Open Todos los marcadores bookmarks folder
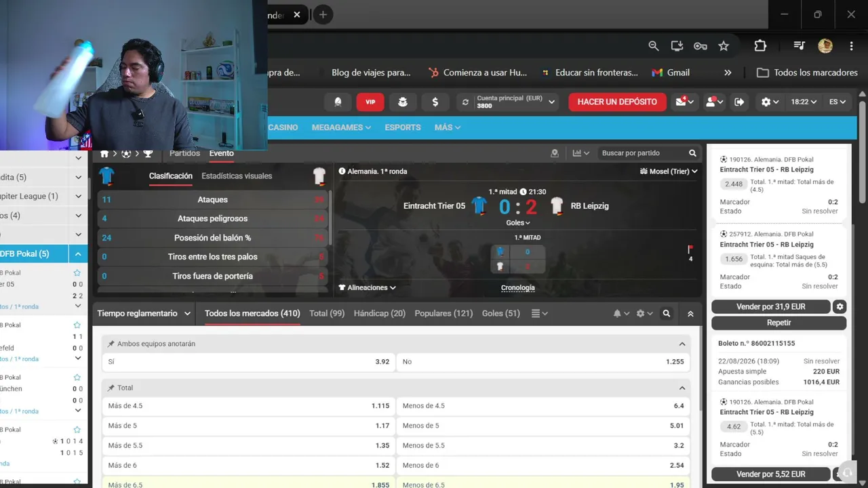This screenshot has width=868, height=488. 807,73
